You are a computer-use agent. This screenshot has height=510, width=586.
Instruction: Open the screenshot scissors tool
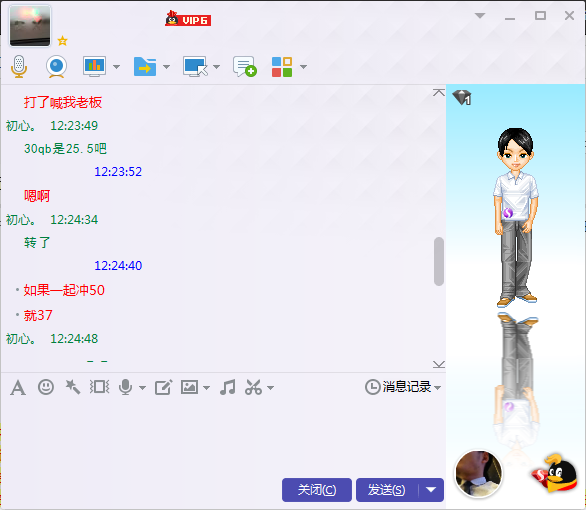pos(253,387)
